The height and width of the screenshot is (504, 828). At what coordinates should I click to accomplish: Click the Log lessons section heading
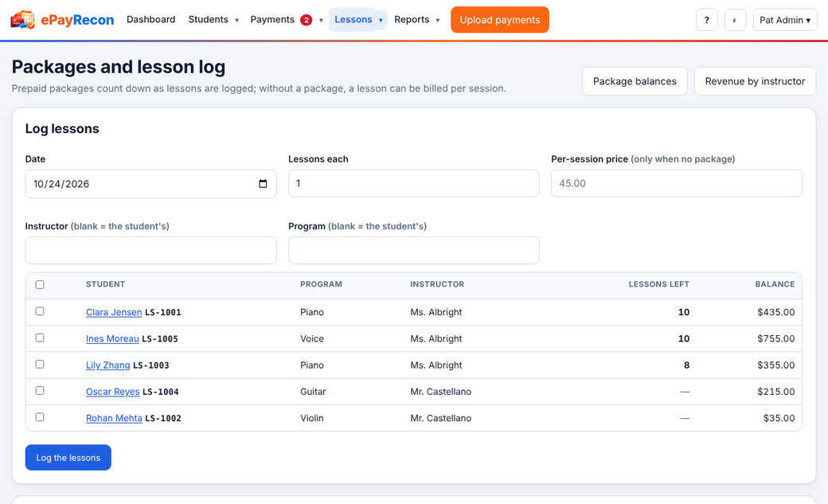click(x=62, y=129)
